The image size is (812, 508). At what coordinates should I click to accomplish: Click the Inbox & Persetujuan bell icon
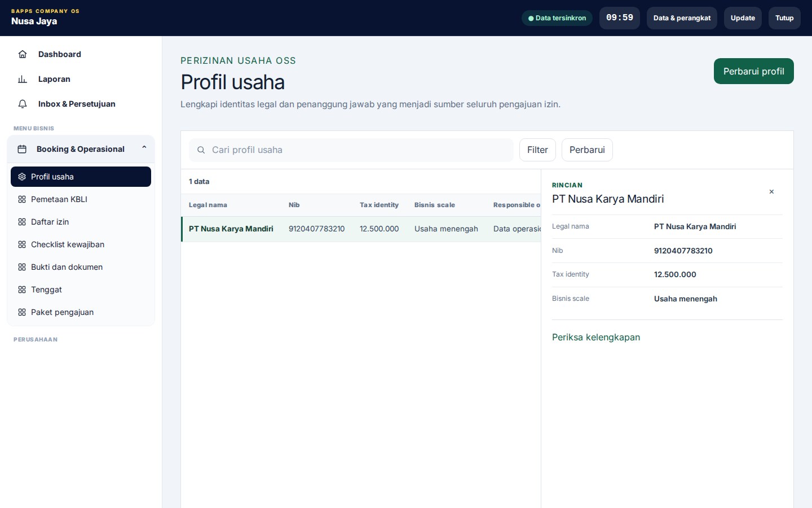(23, 104)
